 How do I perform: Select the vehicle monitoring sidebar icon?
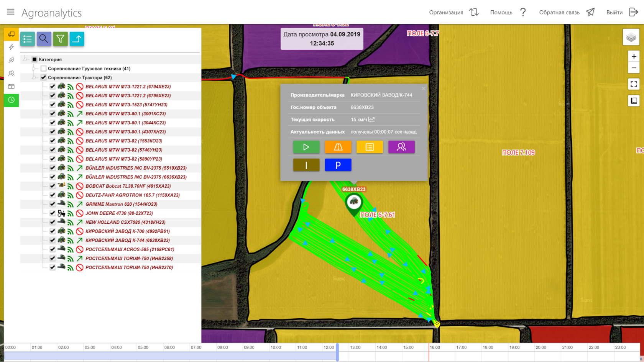[x=11, y=34]
